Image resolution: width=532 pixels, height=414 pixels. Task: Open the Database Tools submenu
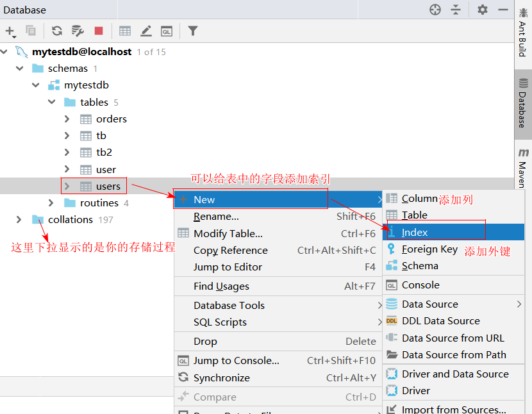(x=278, y=306)
